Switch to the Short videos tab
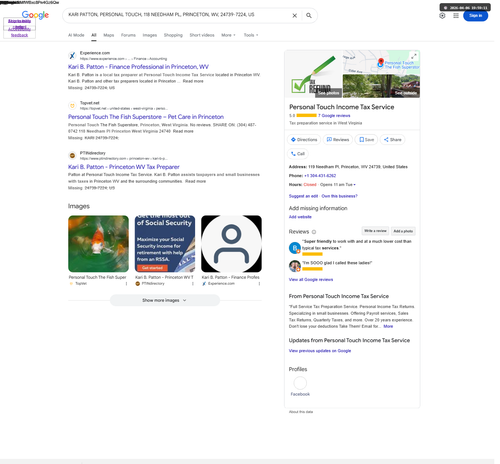Image resolution: width=500 pixels, height=464 pixels. (202, 35)
